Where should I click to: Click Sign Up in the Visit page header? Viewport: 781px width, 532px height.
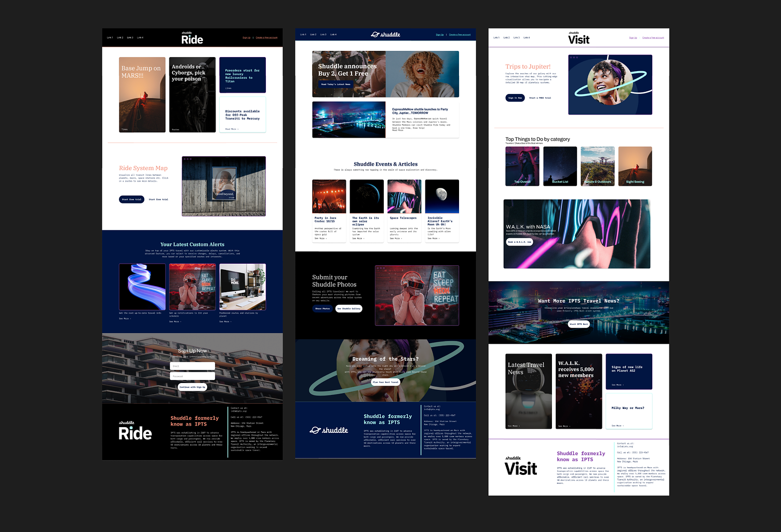coord(633,37)
